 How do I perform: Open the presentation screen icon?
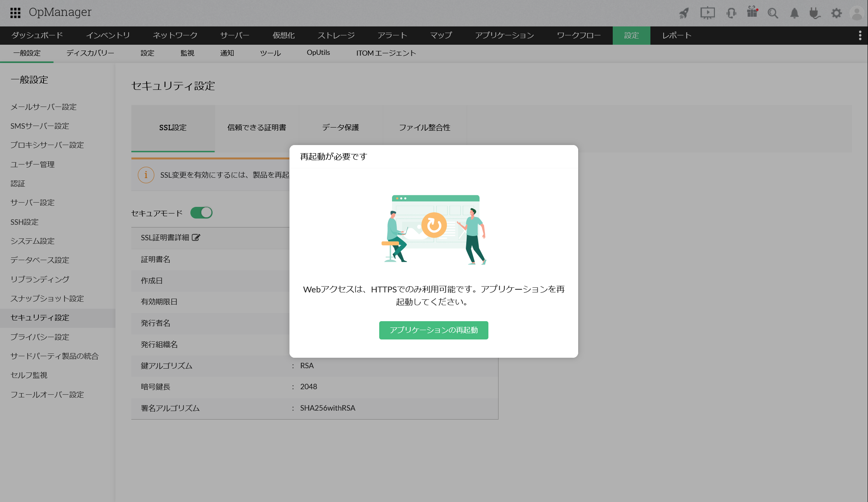(708, 13)
